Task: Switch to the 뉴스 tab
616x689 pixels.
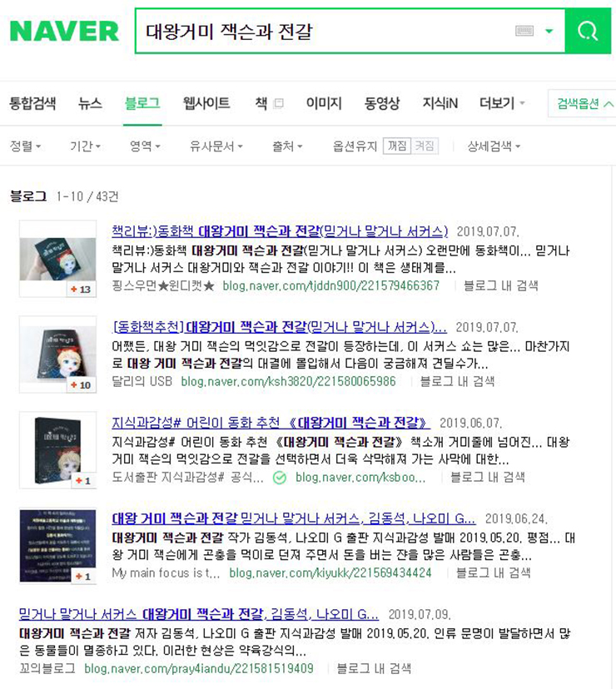Action: coord(90,103)
